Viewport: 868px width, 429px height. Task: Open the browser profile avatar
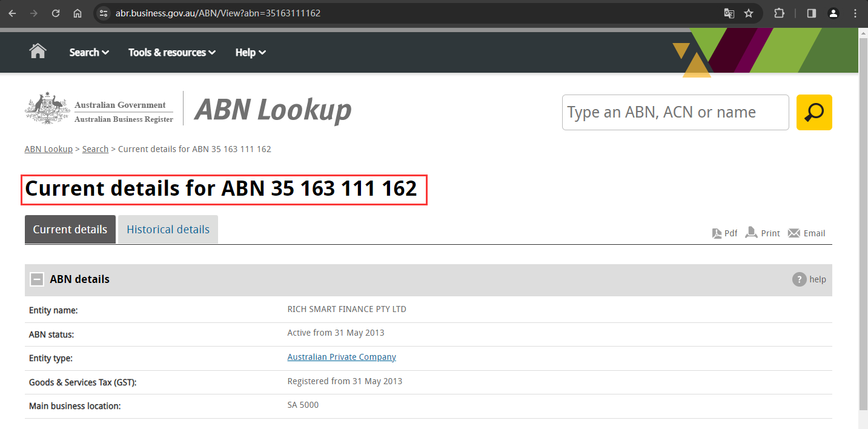click(x=833, y=13)
